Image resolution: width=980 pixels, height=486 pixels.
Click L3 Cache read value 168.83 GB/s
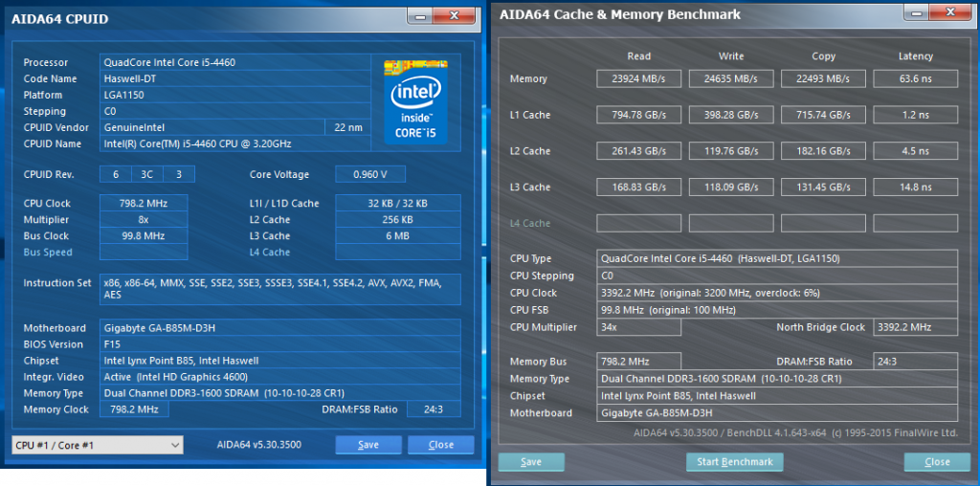tap(638, 188)
